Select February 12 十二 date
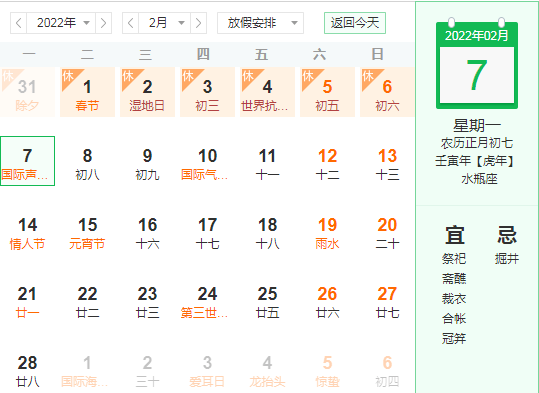Screen dimensions: 539x393 pyautogui.click(x=327, y=161)
